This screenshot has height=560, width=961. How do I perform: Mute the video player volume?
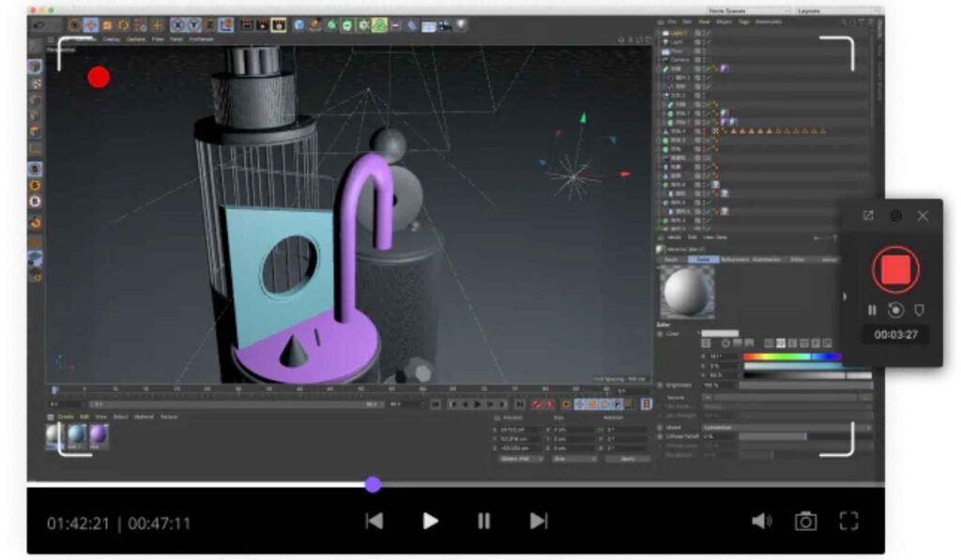(761, 522)
